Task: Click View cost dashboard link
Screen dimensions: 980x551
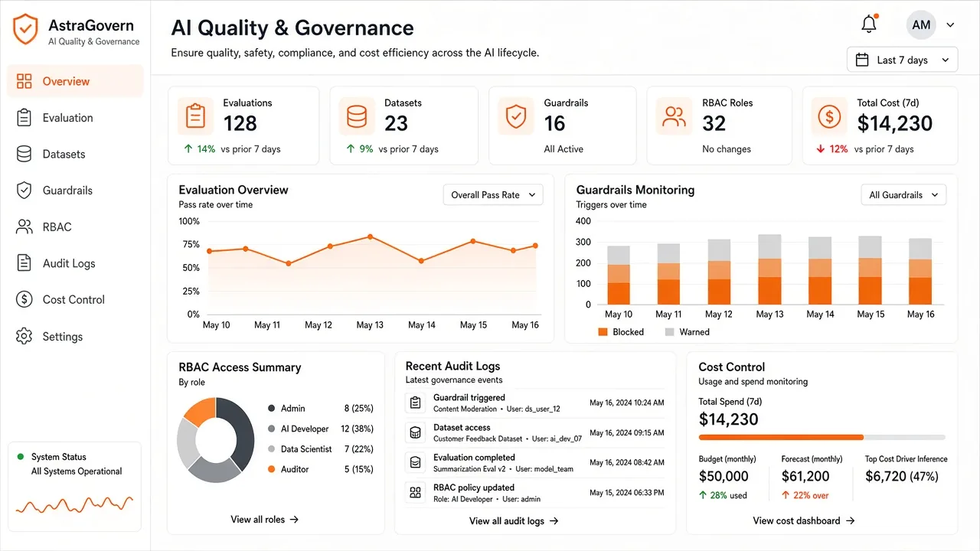Action: (803, 521)
